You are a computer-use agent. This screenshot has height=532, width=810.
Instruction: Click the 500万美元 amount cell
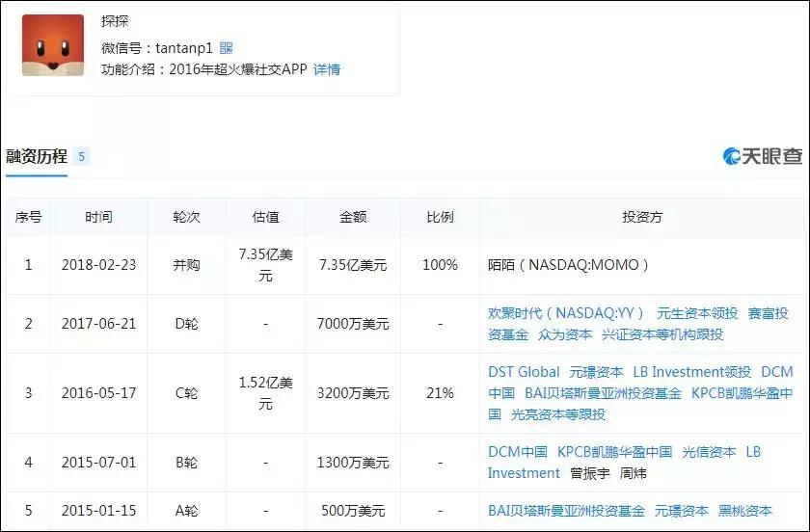(353, 511)
